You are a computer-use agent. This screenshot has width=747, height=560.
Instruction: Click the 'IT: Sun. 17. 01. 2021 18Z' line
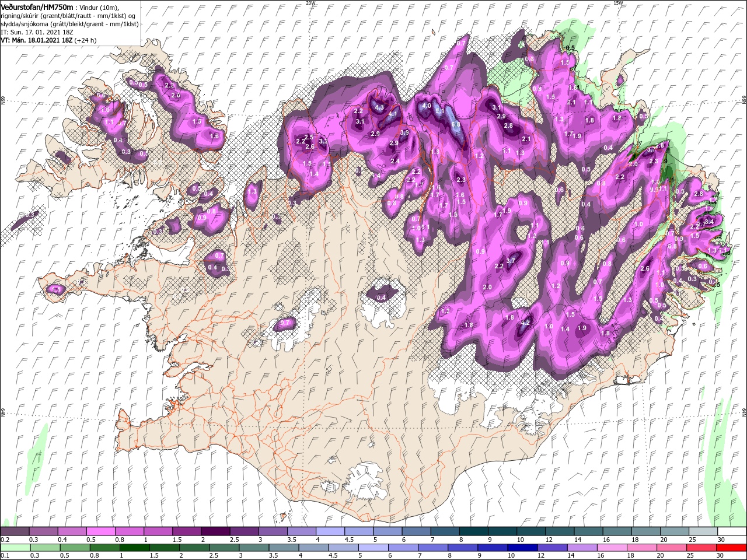(x=38, y=32)
